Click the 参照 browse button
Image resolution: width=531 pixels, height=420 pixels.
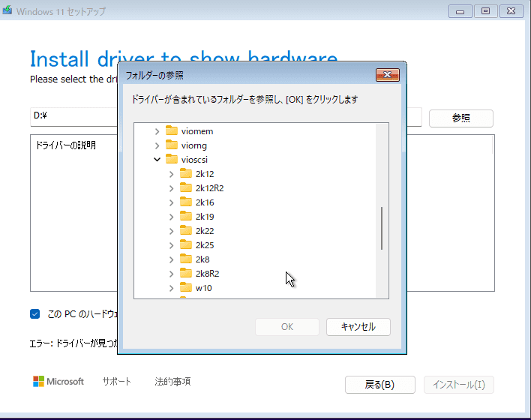point(461,118)
